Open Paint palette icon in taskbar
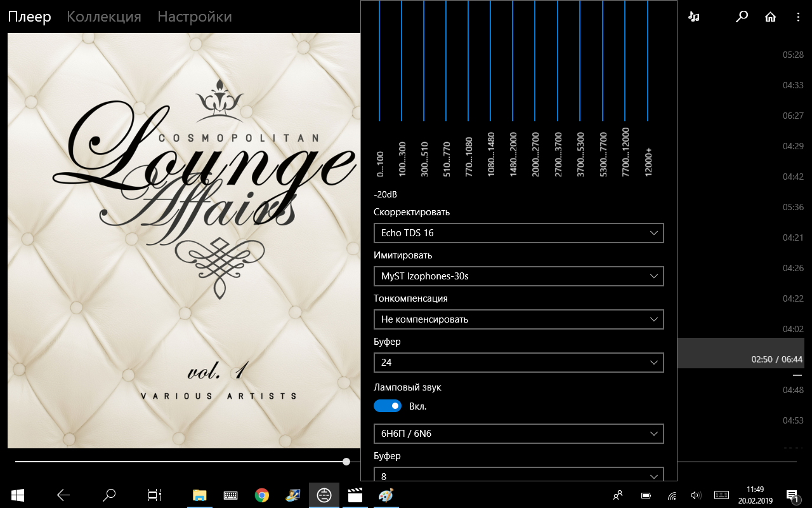Screen dimensions: 812x508 (x=386, y=495)
